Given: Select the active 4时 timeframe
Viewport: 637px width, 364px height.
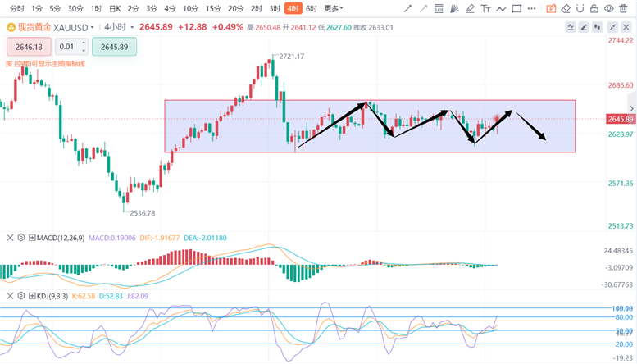Looking at the screenshot, I should pos(293,8).
